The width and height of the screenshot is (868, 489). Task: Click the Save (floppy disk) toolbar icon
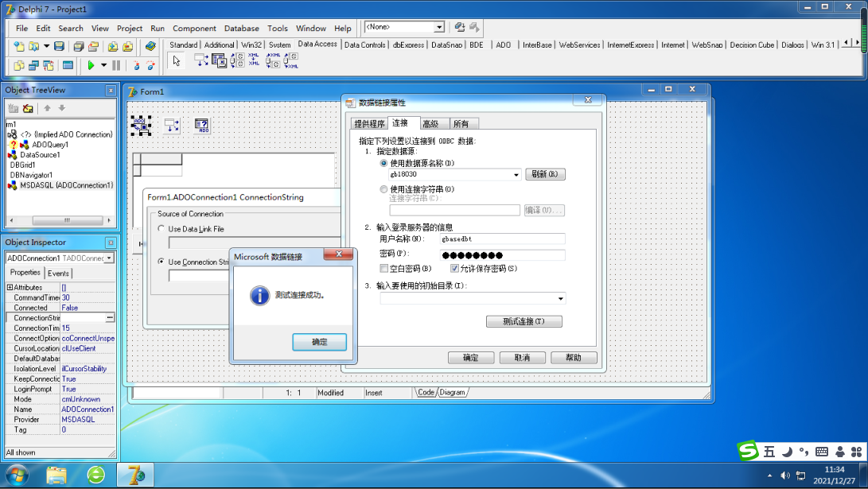[x=59, y=46]
